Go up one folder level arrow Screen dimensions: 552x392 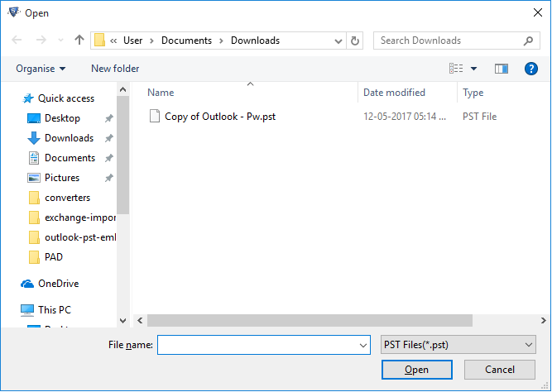79,41
